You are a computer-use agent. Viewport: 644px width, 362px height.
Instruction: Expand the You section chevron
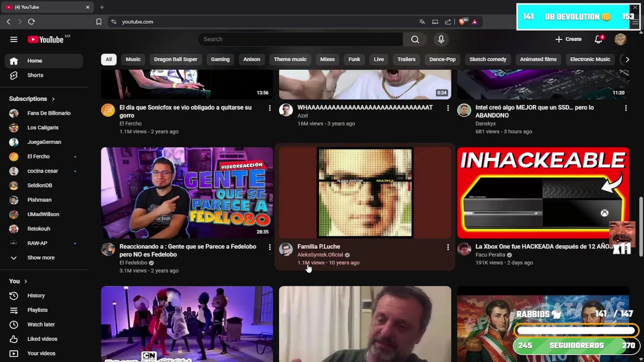click(26, 282)
